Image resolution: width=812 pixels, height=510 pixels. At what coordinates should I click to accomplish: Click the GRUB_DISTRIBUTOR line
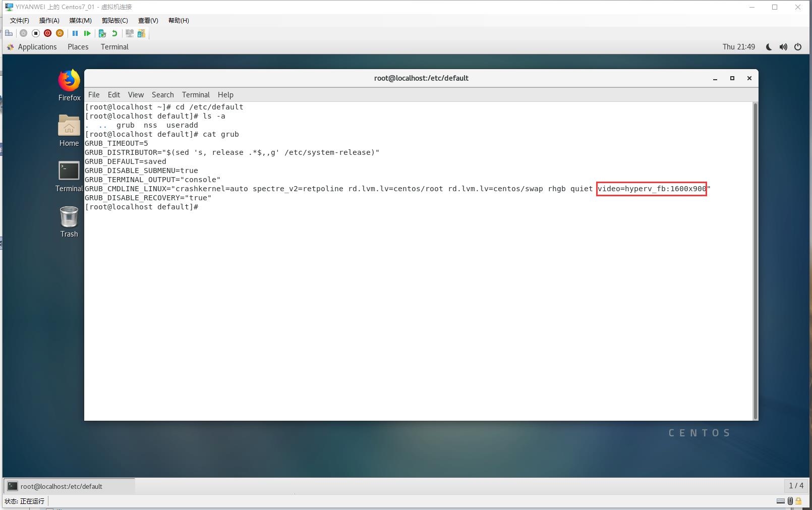tap(232, 152)
